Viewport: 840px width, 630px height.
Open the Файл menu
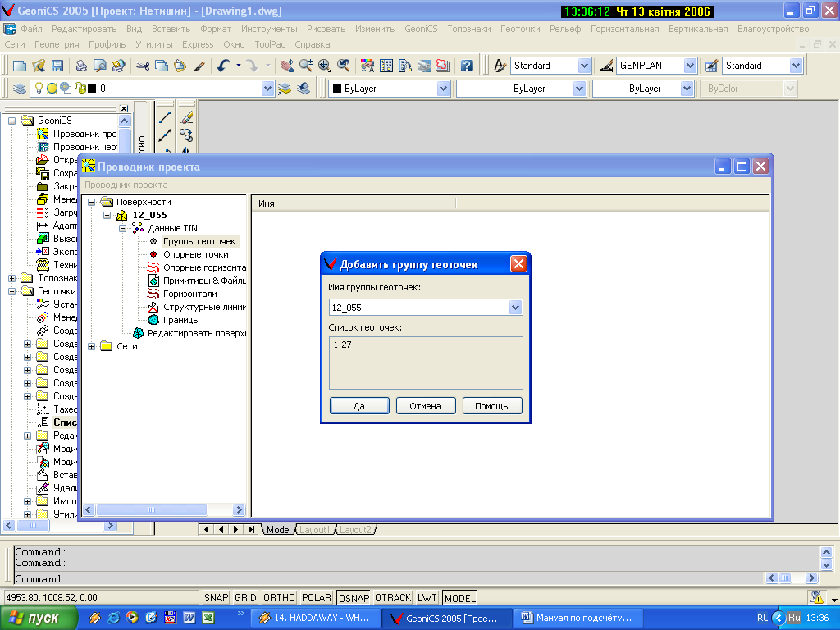(x=32, y=29)
